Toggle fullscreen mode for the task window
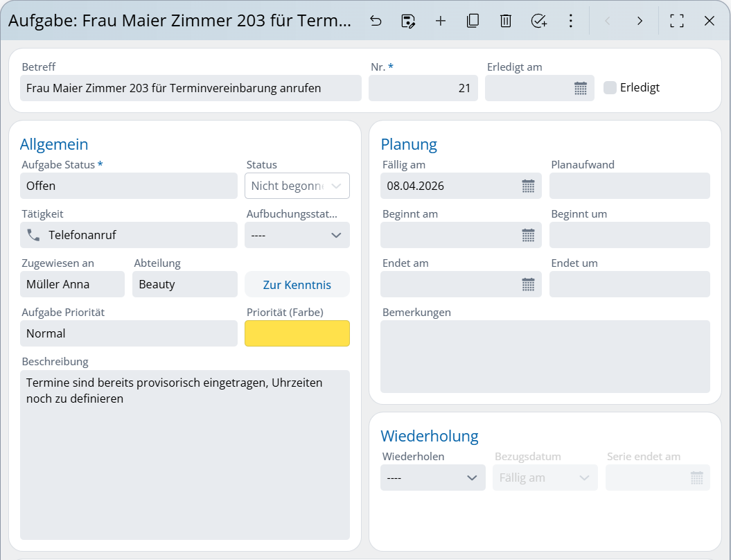This screenshot has height=560, width=731. pos(677,21)
